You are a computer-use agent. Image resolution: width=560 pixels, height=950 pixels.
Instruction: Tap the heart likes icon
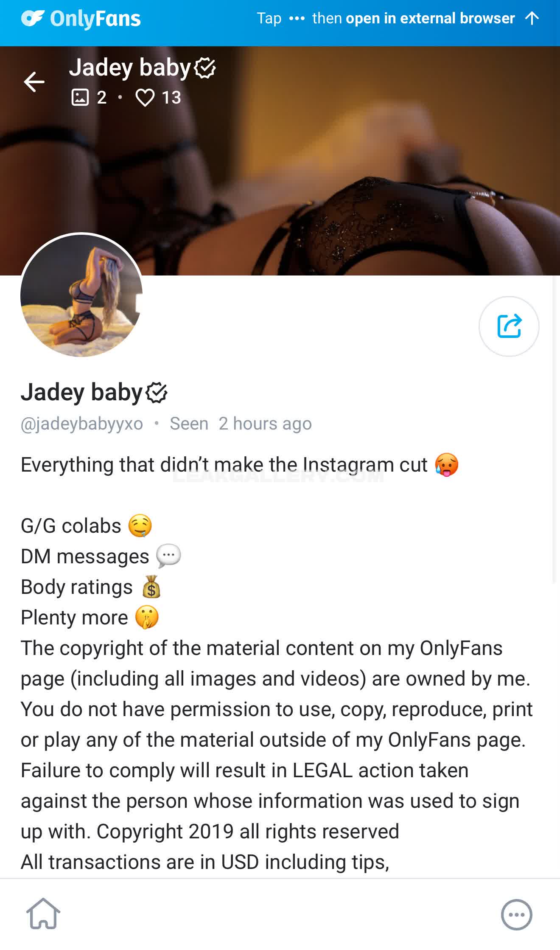tap(145, 98)
